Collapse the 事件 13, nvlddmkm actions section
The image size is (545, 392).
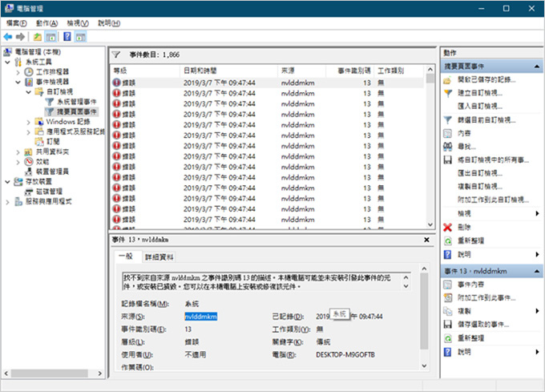click(x=537, y=271)
